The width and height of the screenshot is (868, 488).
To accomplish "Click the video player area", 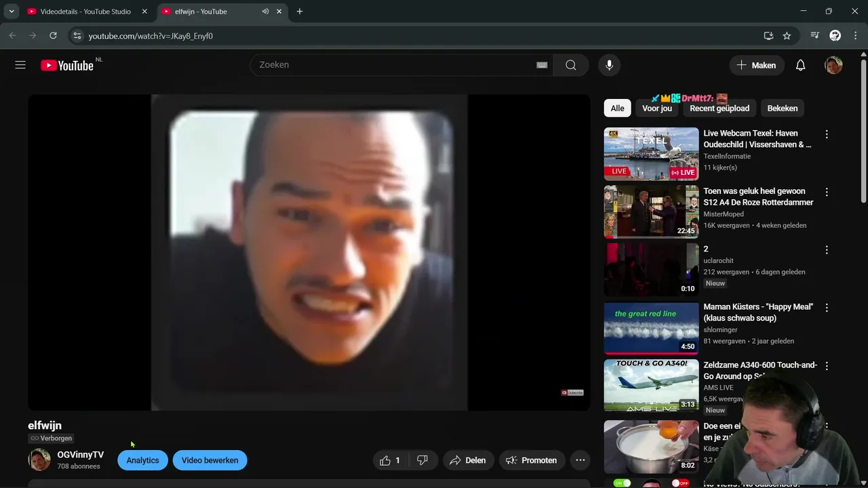I will coord(309,252).
